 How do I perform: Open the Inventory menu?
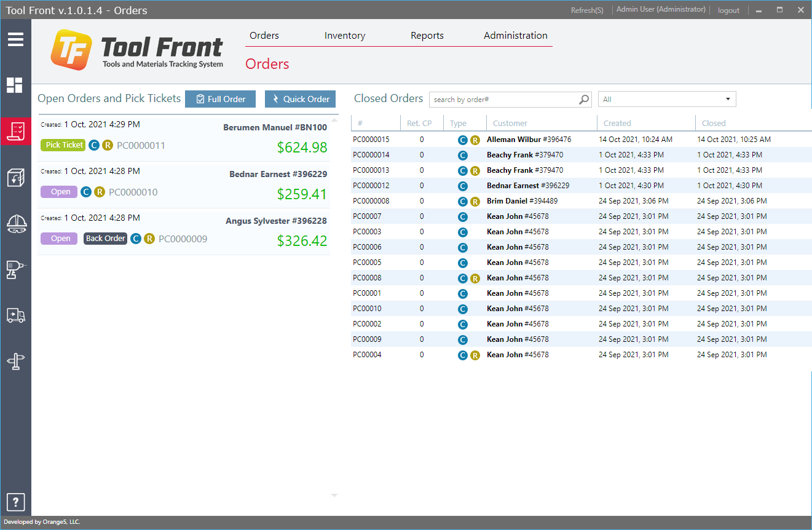tap(344, 36)
